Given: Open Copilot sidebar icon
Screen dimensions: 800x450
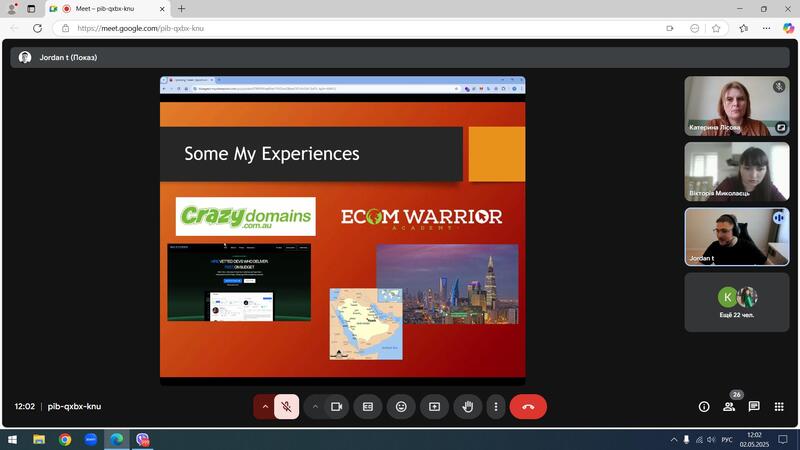Looking at the screenshot, I should point(789,29).
